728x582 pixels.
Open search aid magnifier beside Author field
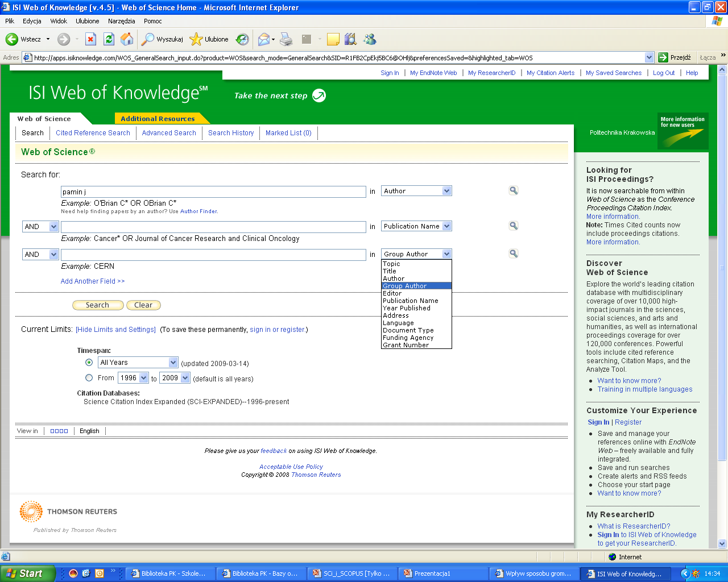coord(514,191)
